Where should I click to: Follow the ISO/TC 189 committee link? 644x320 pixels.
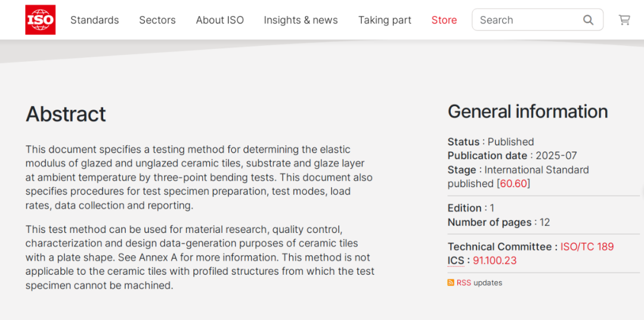click(587, 247)
